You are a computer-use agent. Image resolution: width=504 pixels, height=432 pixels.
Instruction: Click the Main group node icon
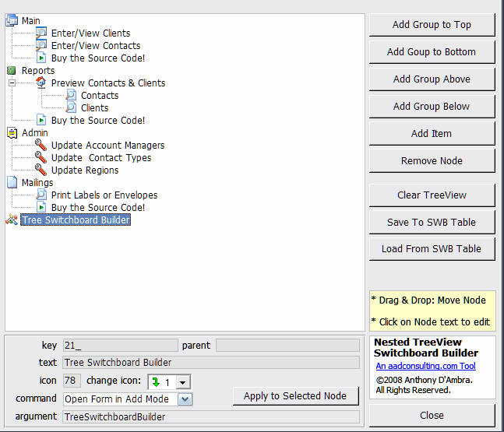pyautogui.click(x=12, y=20)
